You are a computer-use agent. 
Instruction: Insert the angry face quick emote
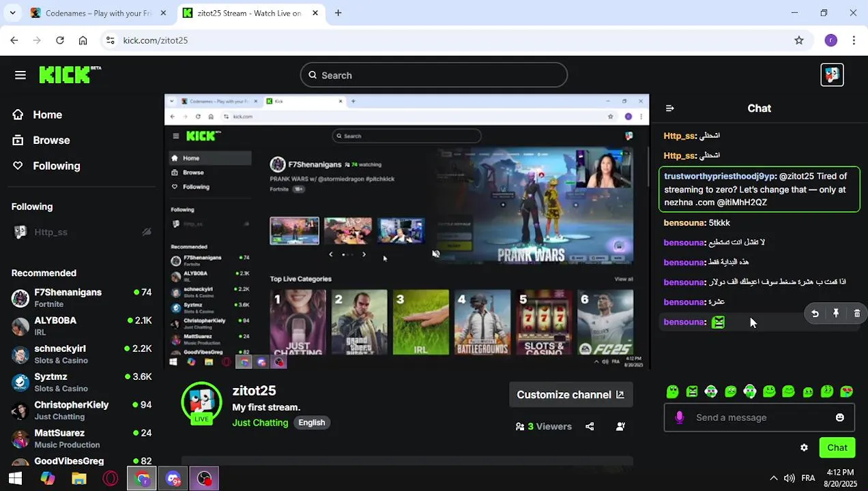tap(692, 391)
